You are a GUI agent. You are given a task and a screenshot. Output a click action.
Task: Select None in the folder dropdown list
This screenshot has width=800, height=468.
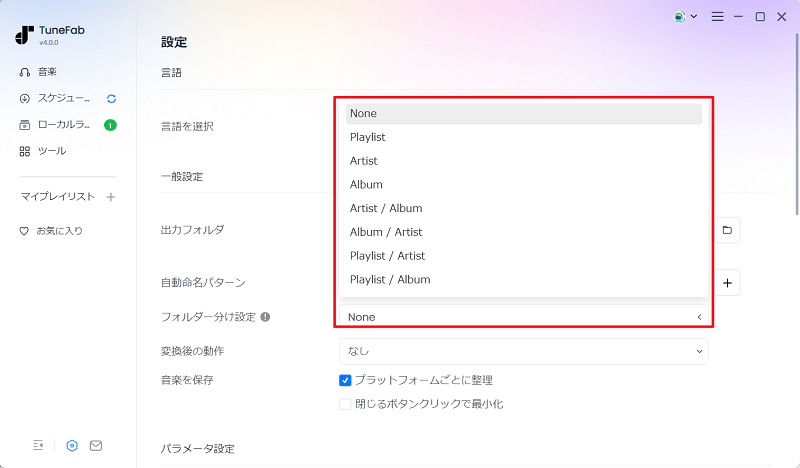click(523, 113)
